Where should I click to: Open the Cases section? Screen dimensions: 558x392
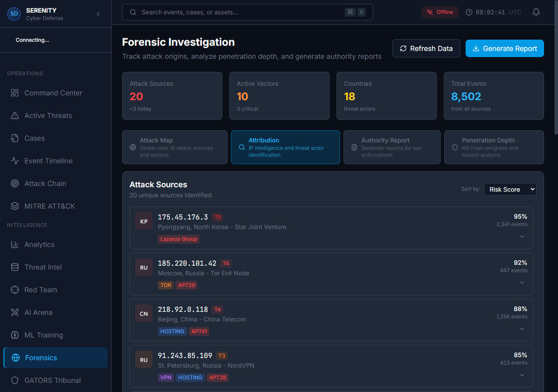[34, 138]
